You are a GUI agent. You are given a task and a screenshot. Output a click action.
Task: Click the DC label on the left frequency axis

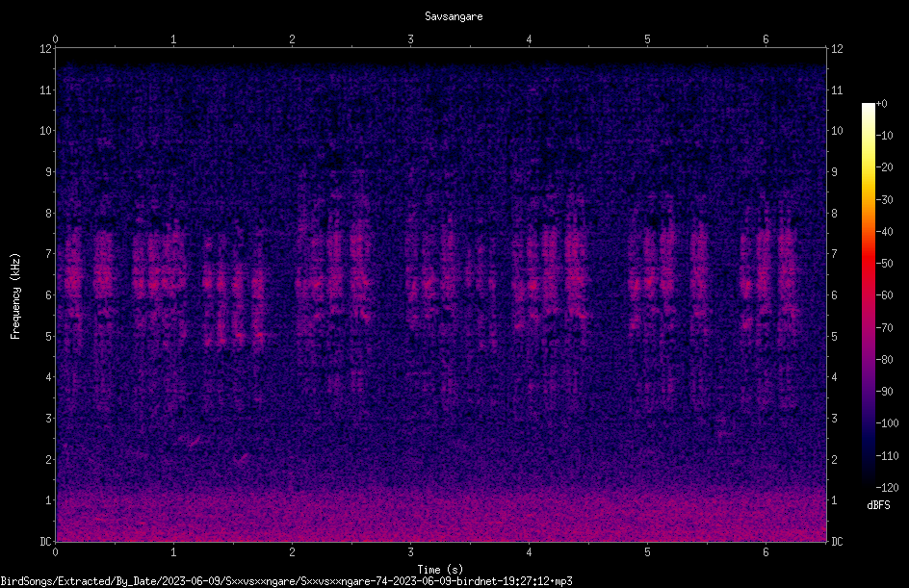click(45, 542)
